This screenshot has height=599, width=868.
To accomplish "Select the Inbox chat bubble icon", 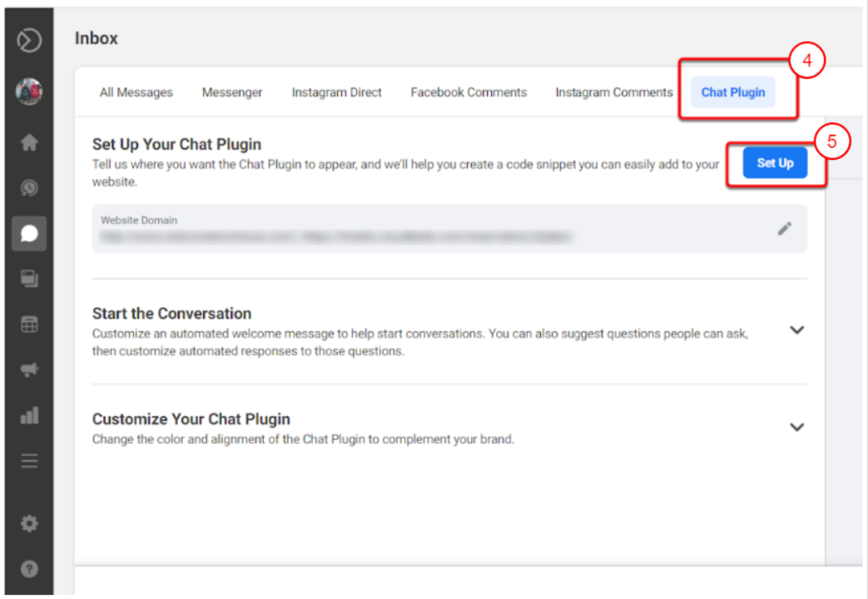I will click(x=29, y=233).
